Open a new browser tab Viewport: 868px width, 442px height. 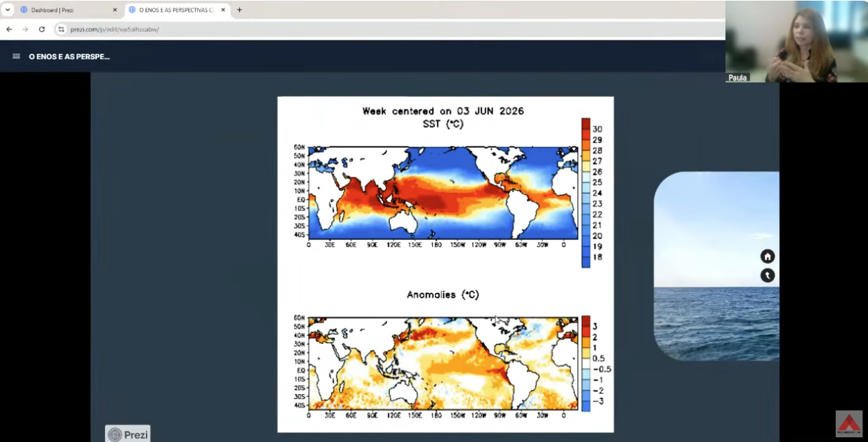[239, 10]
